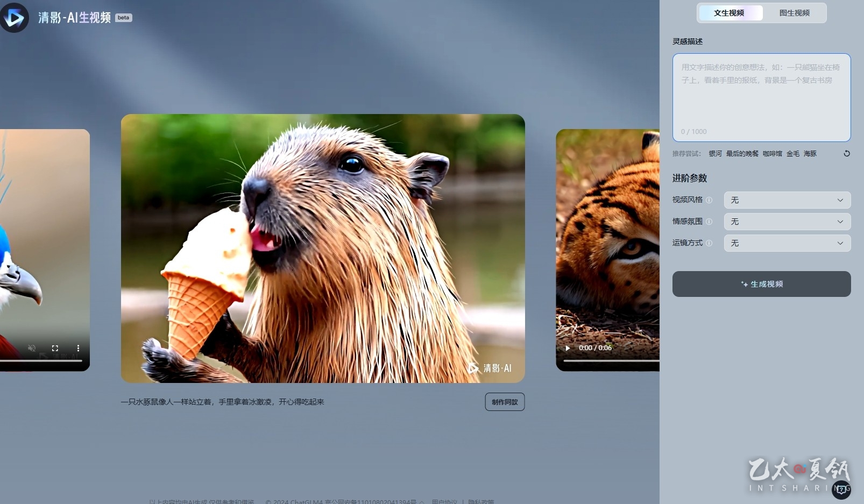Viewport: 864px width, 504px height.
Task: Expand the 视频风格 dropdown
Action: 787,200
